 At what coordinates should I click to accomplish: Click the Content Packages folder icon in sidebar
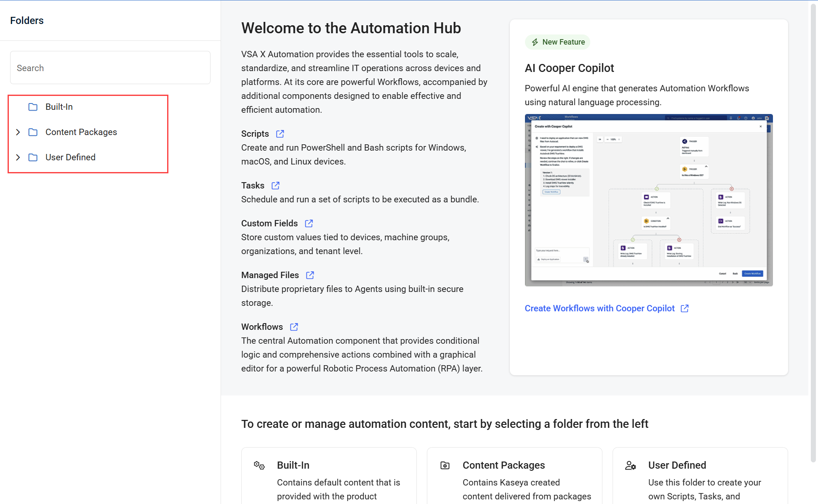pyautogui.click(x=33, y=132)
